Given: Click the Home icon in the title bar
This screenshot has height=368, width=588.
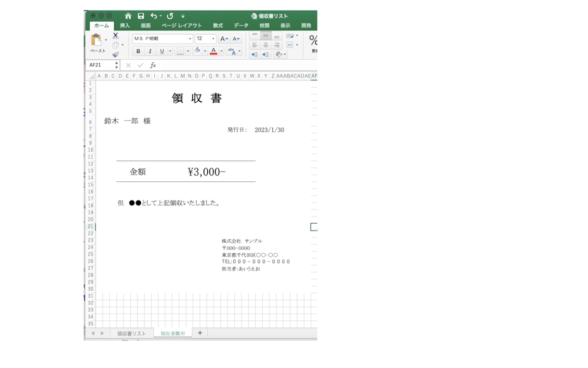Looking at the screenshot, I should 128,16.
